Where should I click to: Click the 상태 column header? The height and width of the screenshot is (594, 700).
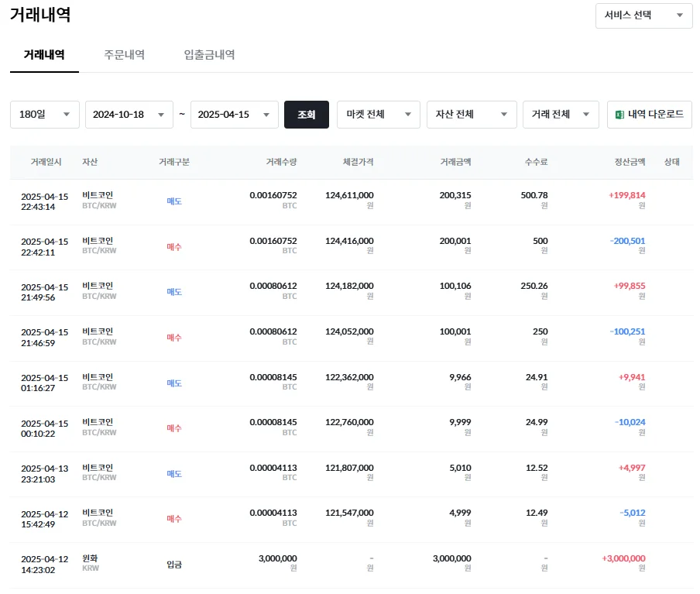coord(671,162)
